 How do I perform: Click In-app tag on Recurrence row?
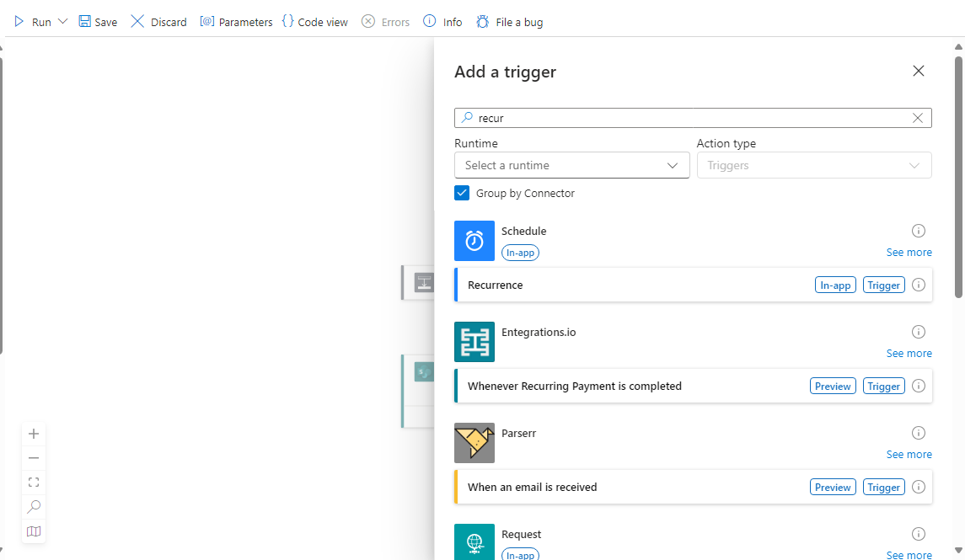[x=835, y=285]
